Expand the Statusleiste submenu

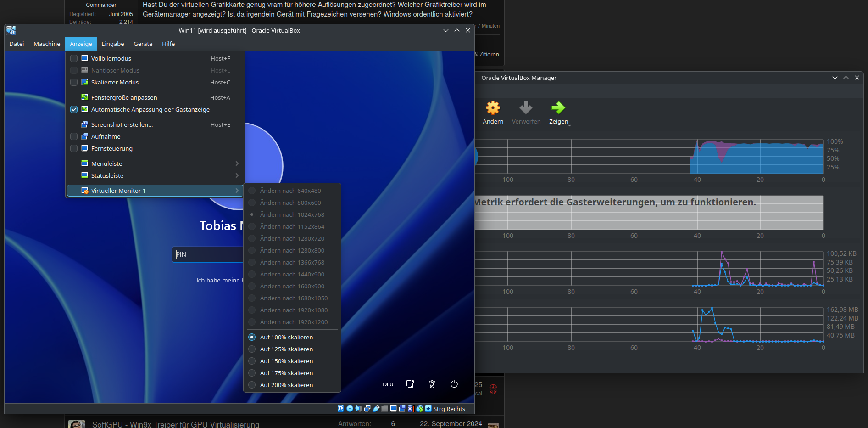point(155,175)
